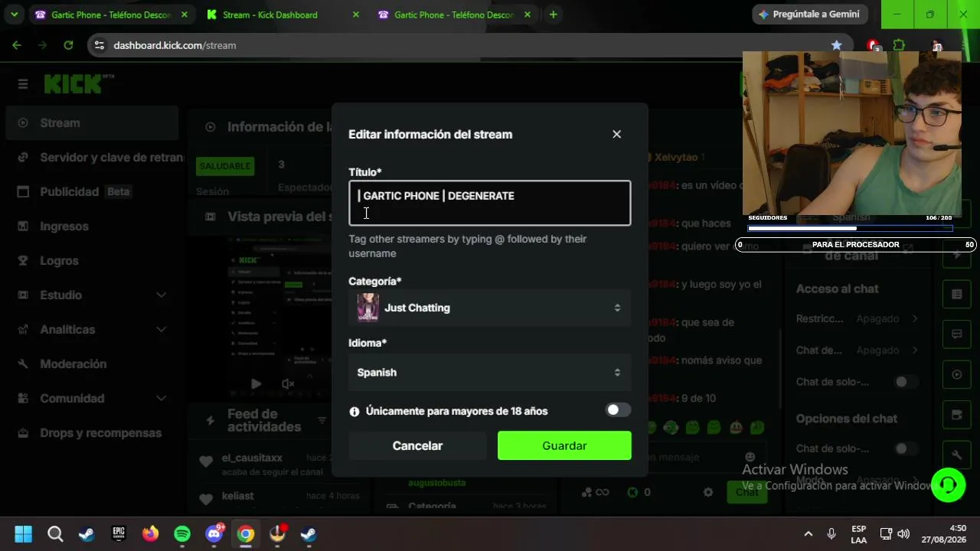The image size is (980, 551).
Task: Send the message with the Chat button
Action: tap(747, 492)
